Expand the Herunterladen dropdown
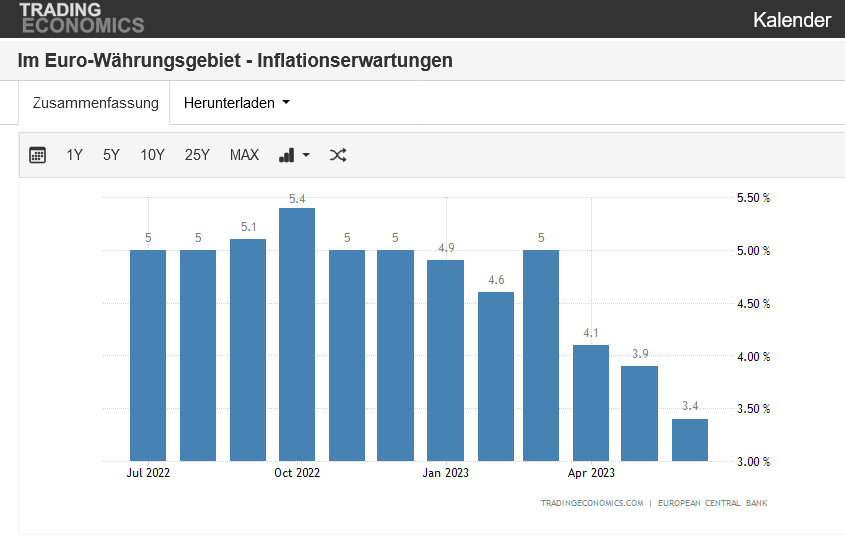The image size is (845, 558). (237, 103)
